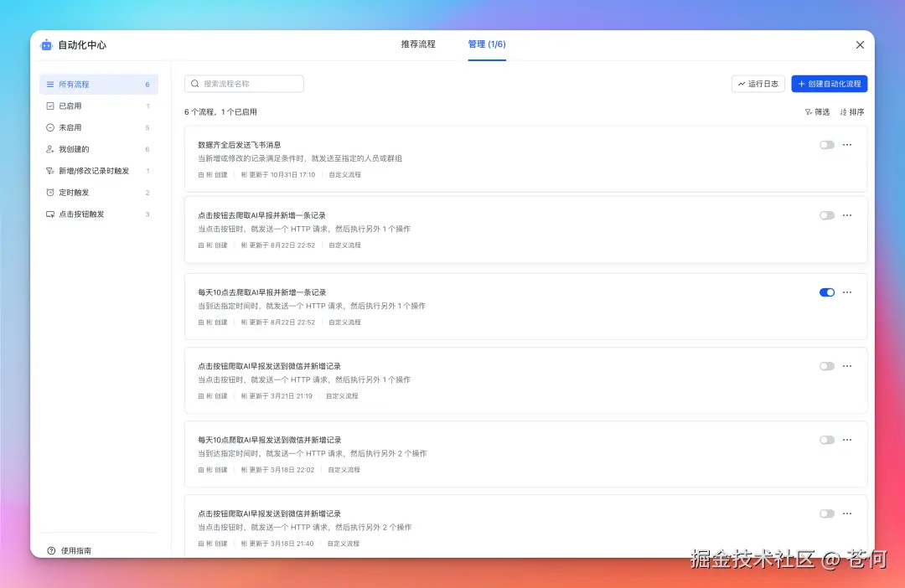Enable the 数据齐全后发送飞书消息 flow
This screenshot has height=588, width=905.
[x=826, y=145]
